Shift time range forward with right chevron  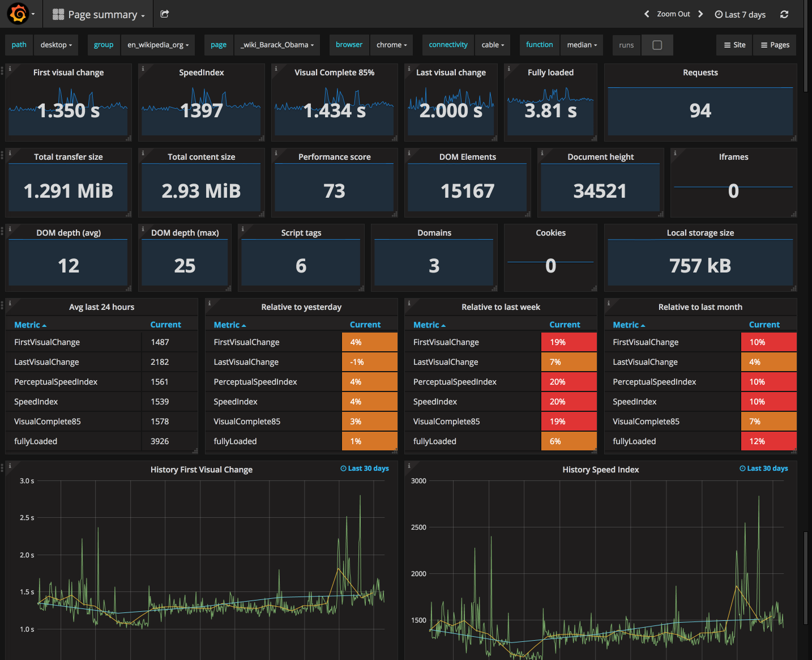point(700,14)
